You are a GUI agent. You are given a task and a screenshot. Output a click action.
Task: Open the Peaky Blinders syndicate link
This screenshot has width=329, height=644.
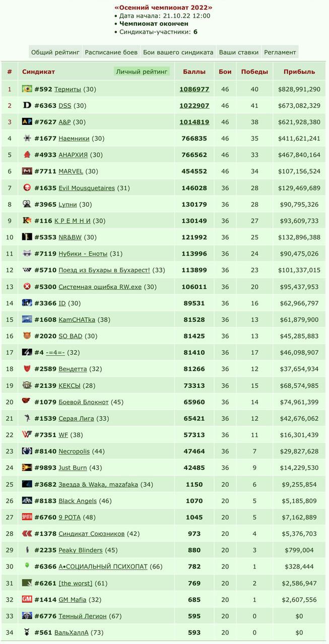(x=81, y=550)
